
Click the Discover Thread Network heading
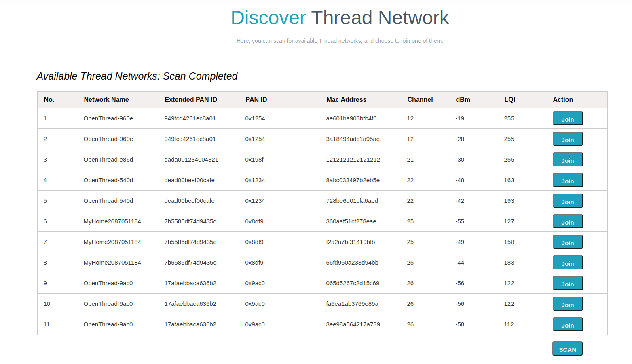pyautogui.click(x=340, y=18)
